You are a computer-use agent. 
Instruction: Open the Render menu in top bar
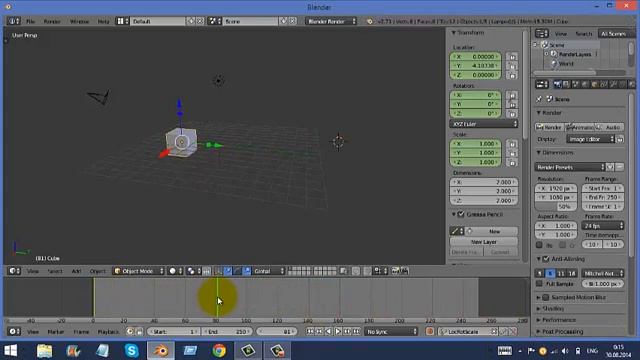[52, 21]
